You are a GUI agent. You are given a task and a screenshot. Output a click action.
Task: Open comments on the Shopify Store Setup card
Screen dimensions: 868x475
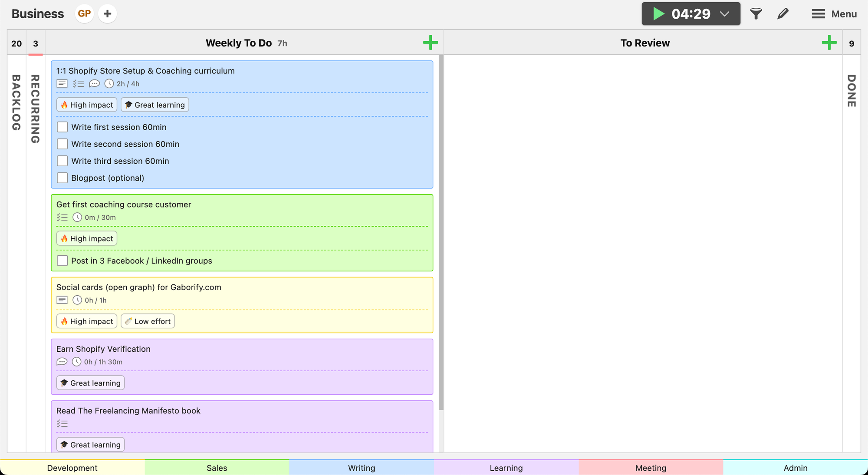(x=95, y=83)
